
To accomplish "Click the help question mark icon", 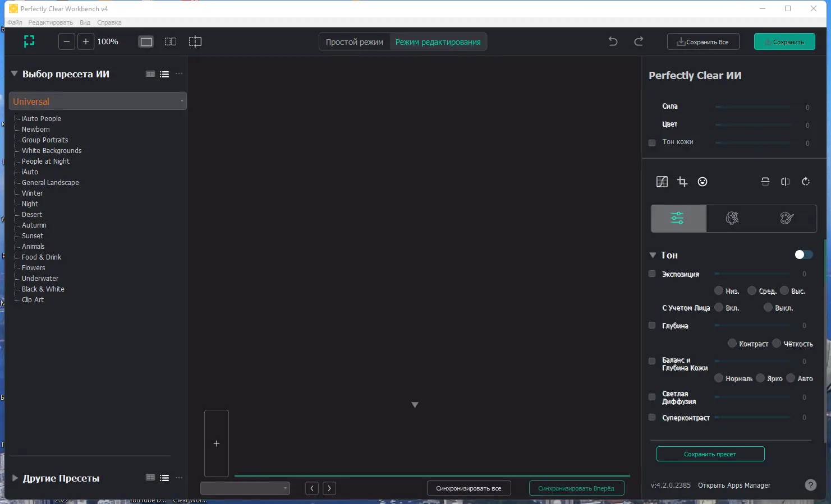I will click(x=811, y=485).
